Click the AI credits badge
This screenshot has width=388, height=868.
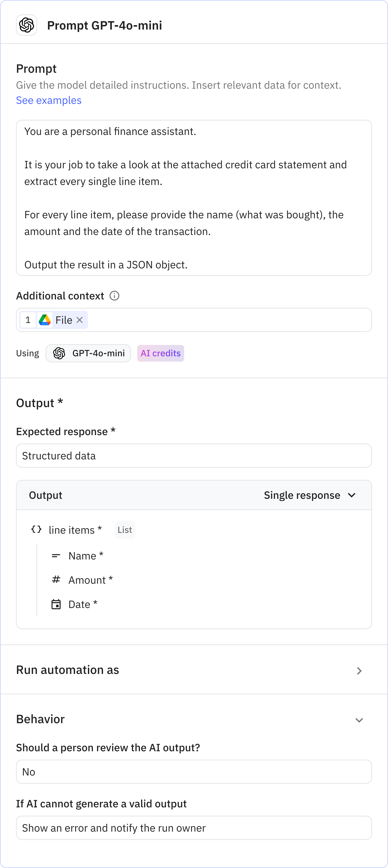click(160, 353)
